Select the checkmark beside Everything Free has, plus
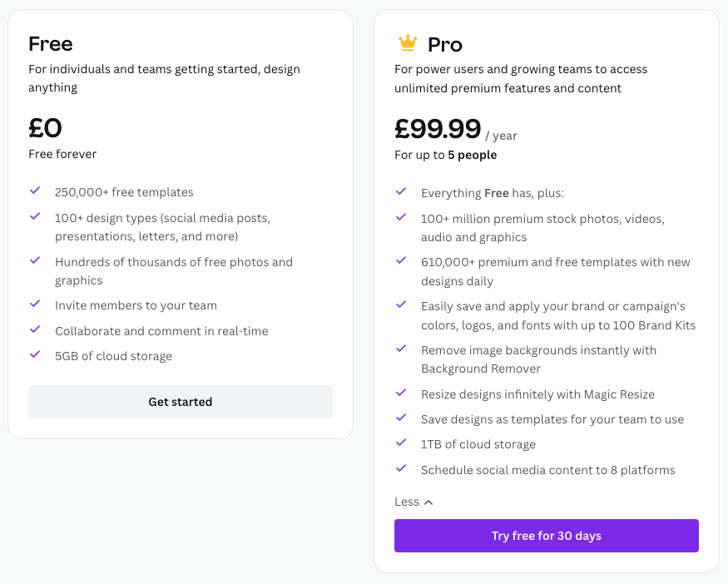The width and height of the screenshot is (728, 584). tap(401, 193)
